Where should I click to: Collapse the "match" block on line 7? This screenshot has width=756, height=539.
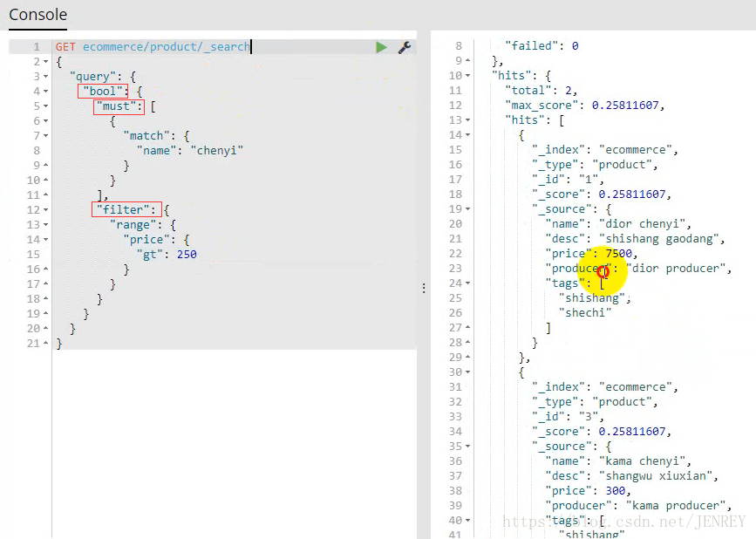pos(46,136)
